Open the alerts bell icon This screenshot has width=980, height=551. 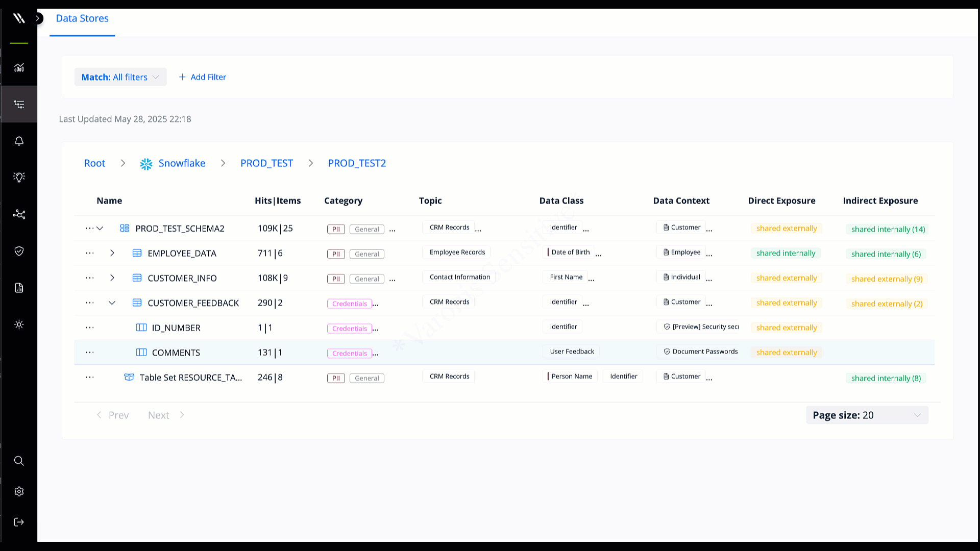[x=19, y=140]
